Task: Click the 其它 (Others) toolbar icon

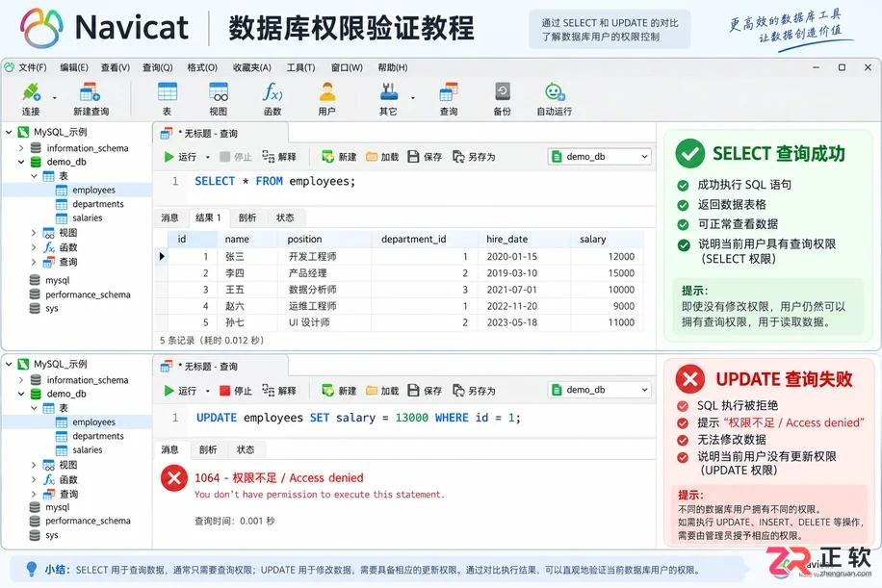Action: (388, 99)
